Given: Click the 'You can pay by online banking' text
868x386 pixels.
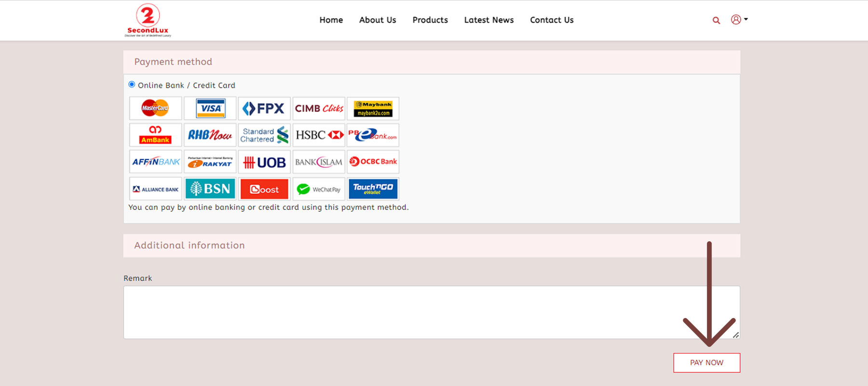Looking at the screenshot, I should click(268, 207).
